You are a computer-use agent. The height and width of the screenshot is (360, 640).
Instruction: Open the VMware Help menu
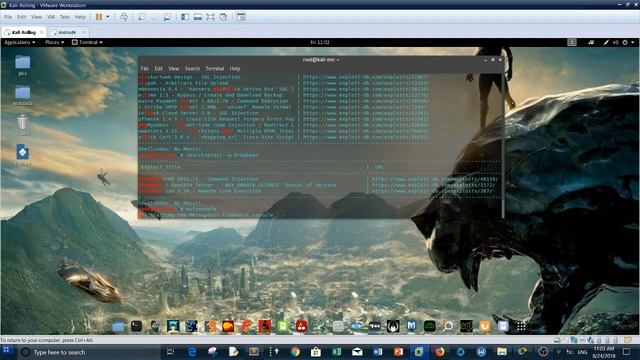80,17
